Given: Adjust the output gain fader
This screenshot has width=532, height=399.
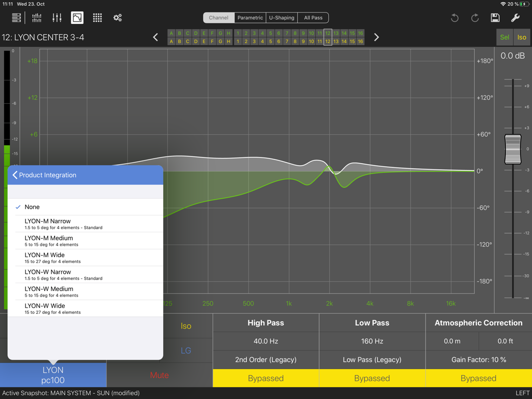Looking at the screenshot, I should click(512, 150).
